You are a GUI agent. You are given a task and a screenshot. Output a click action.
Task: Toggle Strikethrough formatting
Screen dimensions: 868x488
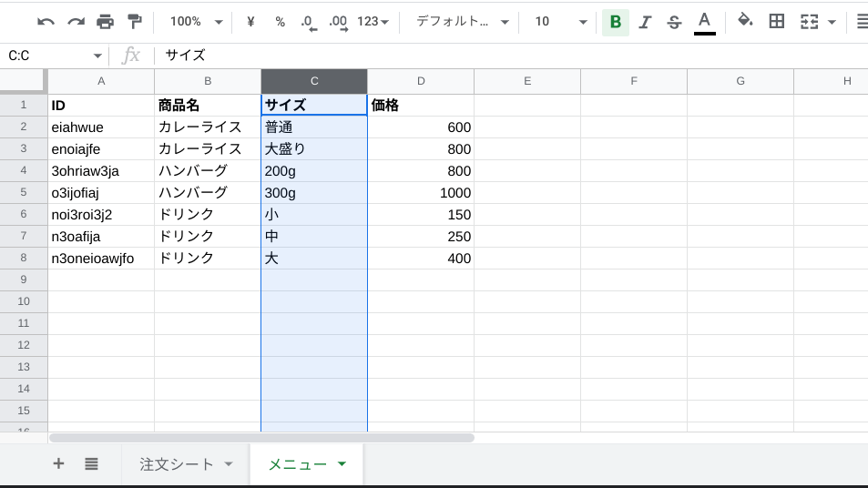(x=674, y=22)
